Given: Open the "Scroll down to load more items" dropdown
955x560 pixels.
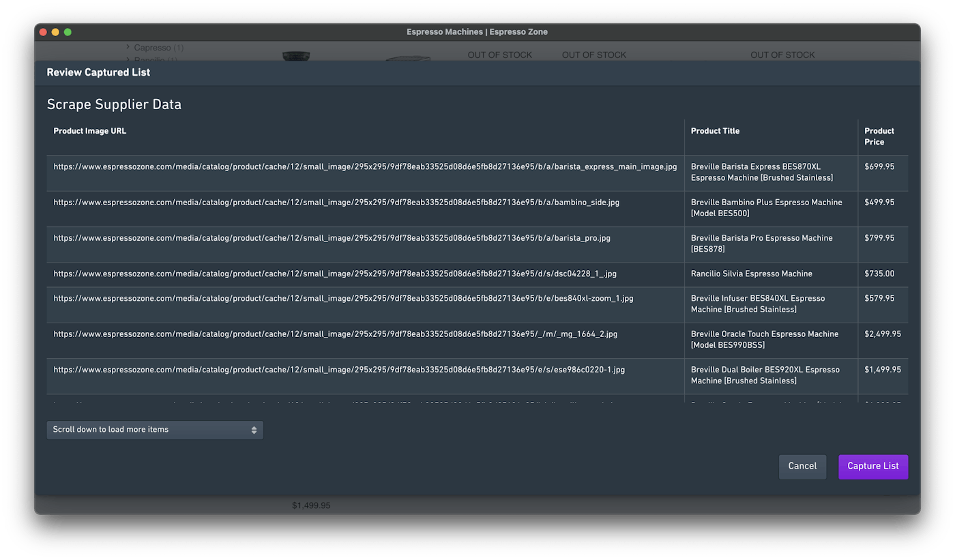Looking at the screenshot, I should pyautogui.click(x=155, y=430).
